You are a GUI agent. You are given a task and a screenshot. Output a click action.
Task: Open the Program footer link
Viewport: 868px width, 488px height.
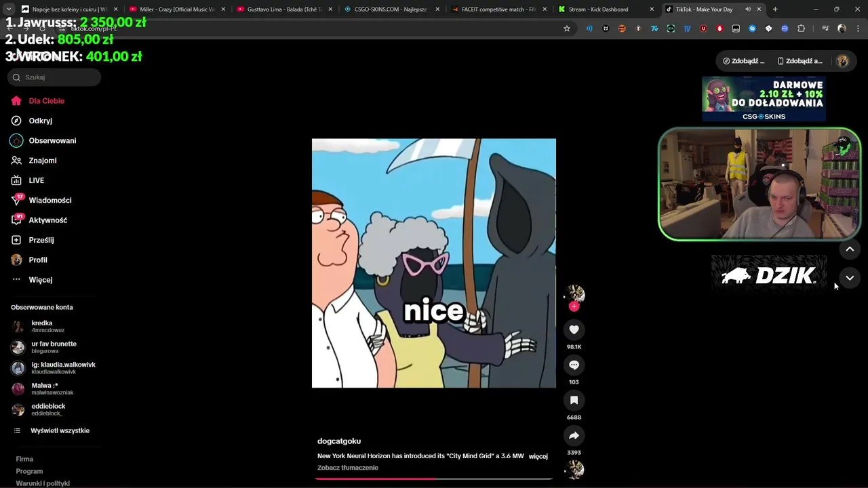coord(29,472)
